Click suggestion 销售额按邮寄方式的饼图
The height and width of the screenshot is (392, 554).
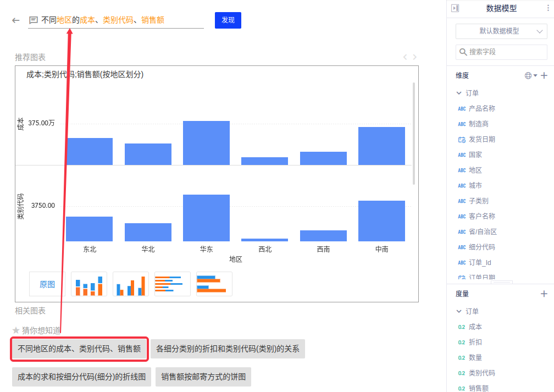(203, 377)
